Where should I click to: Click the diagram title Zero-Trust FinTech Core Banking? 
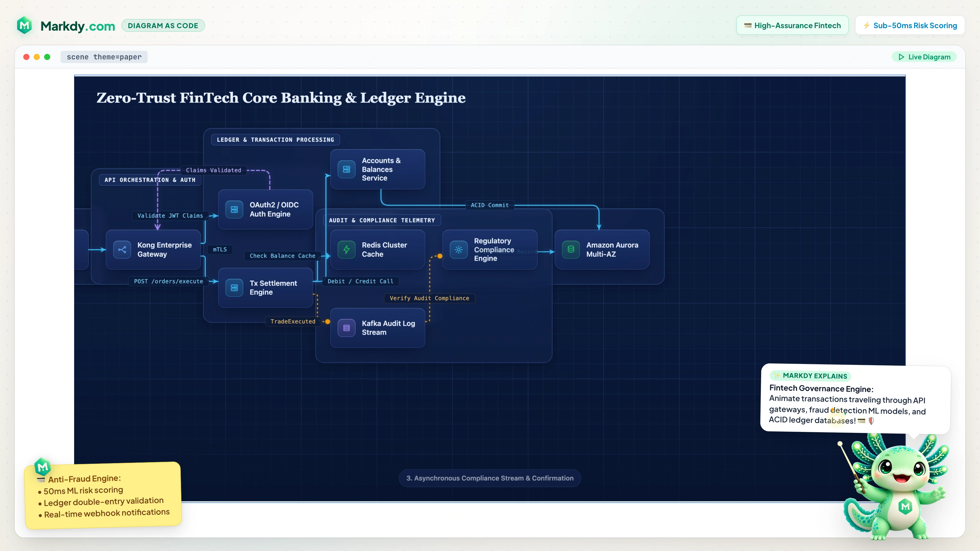pos(281,98)
